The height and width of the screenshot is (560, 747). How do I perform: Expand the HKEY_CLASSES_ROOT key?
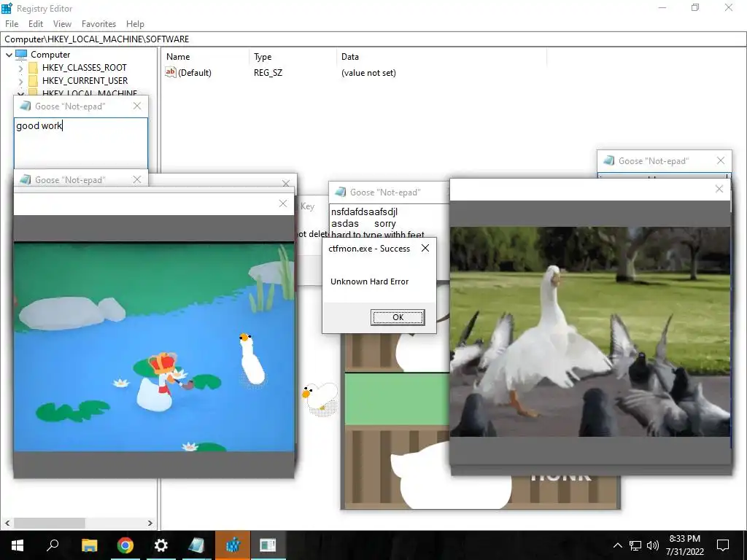tap(20, 68)
